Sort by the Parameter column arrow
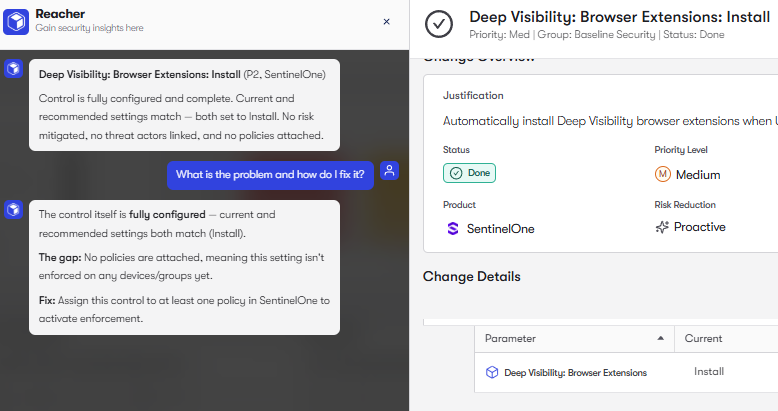Image resolution: width=778 pixels, height=411 pixels. coord(660,338)
